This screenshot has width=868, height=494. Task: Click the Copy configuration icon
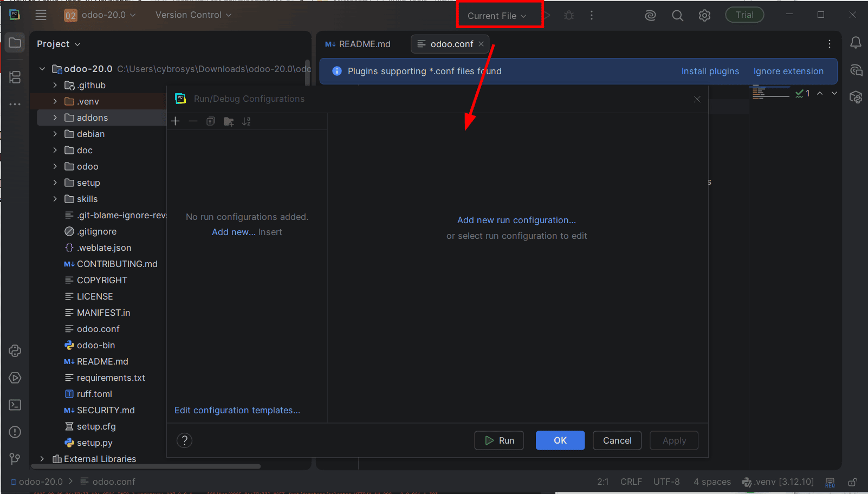click(x=211, y=121)
